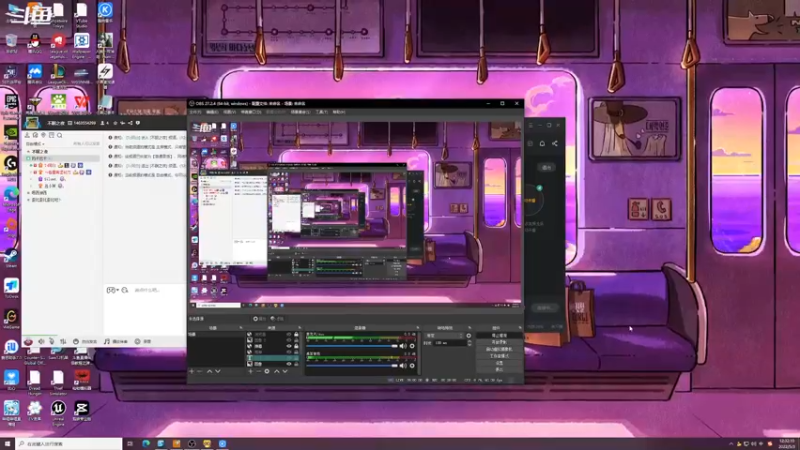Viewport: 800px width, 450px height.
Task: Expand the last channel tree node
Action: 29,200
